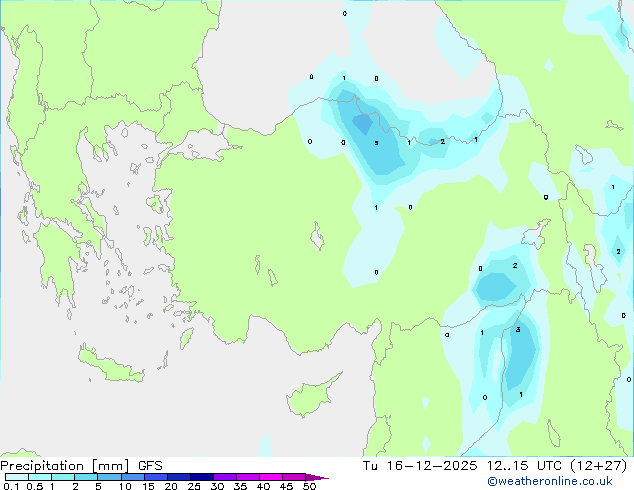Click the 45–50 mm legend swatch

[294, 477]
